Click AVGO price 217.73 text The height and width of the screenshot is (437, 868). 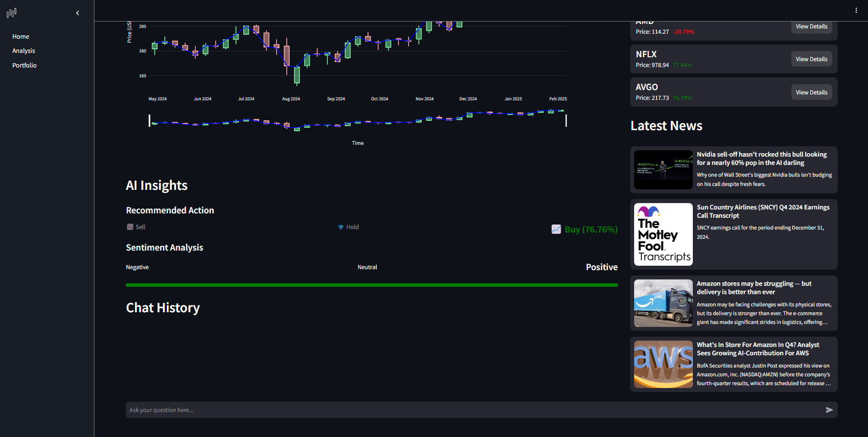(x=652, y=98)
